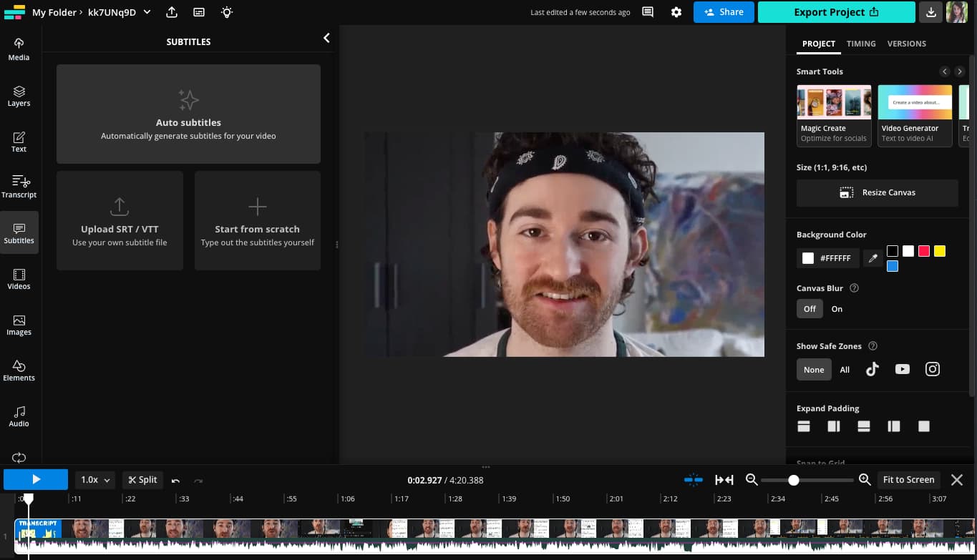Go to My Folder in the breadcrumb

pos(54,12)
